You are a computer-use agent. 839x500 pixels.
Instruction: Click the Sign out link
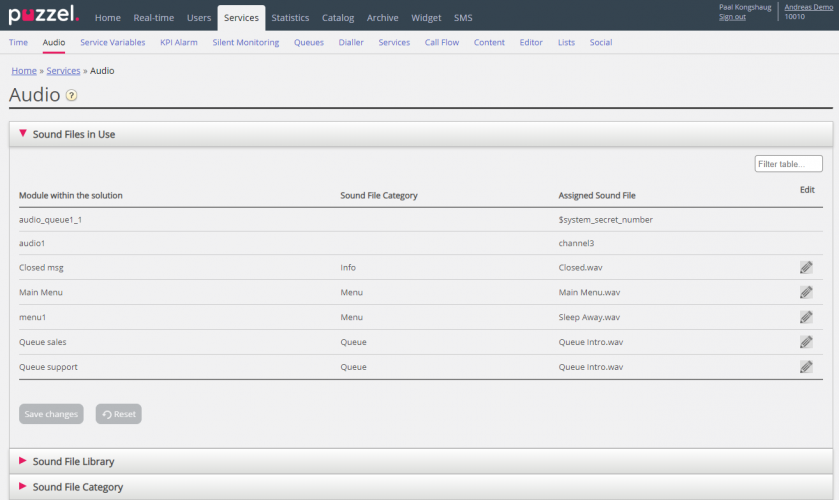(732, 17)
